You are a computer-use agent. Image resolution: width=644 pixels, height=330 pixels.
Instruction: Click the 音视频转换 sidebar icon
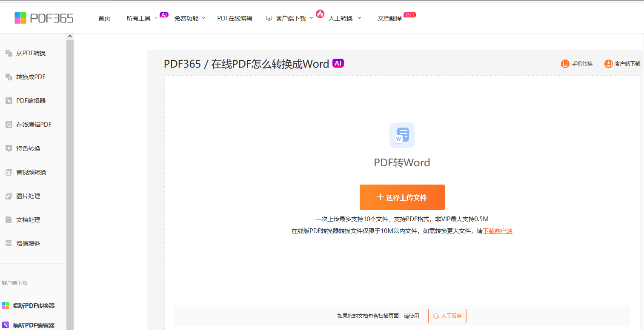9,172
